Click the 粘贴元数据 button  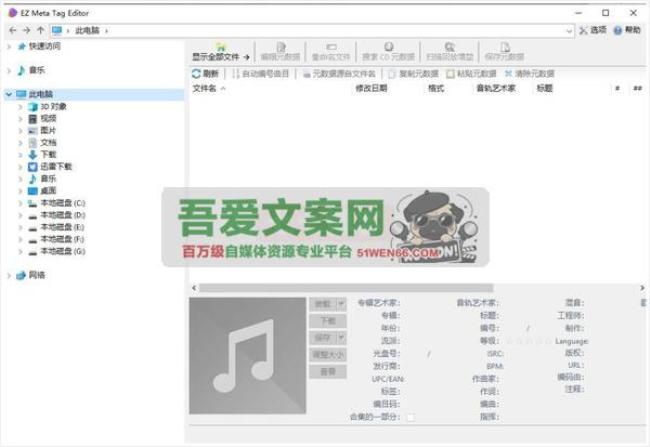471,74
